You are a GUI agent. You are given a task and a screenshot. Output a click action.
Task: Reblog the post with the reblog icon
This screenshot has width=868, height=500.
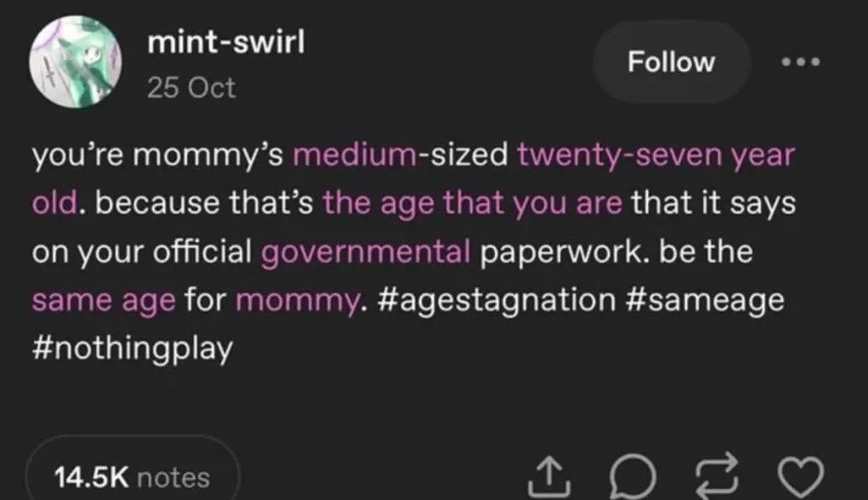(x=716, y=476)
